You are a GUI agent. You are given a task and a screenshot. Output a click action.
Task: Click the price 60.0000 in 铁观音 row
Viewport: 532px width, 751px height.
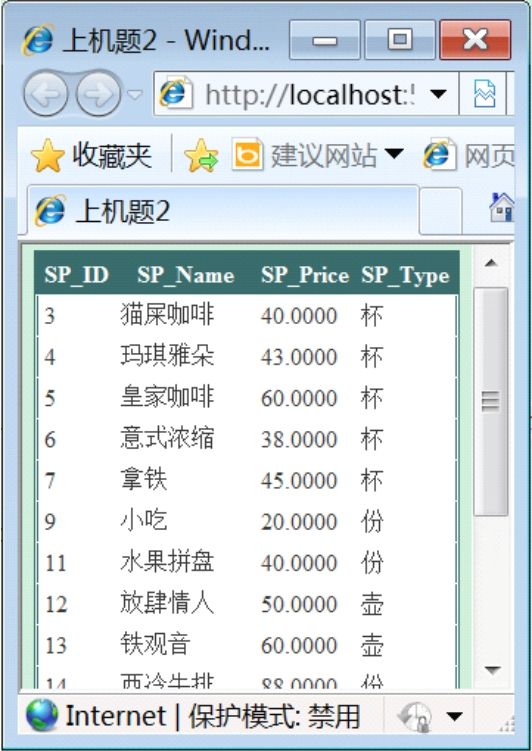[x=299, y=646]
